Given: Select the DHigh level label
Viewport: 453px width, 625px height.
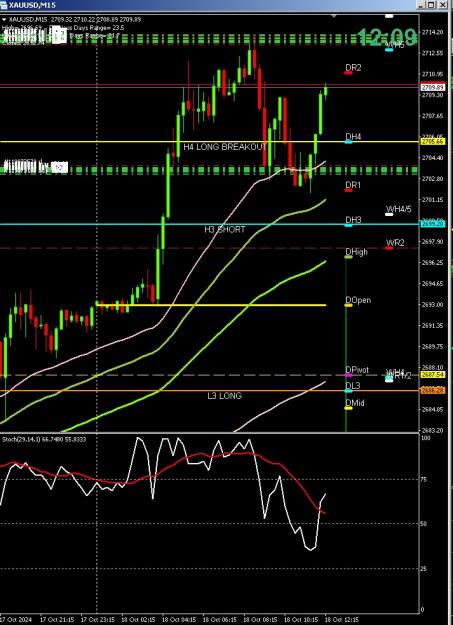Looking at the screenshot, I should [356, 252].
